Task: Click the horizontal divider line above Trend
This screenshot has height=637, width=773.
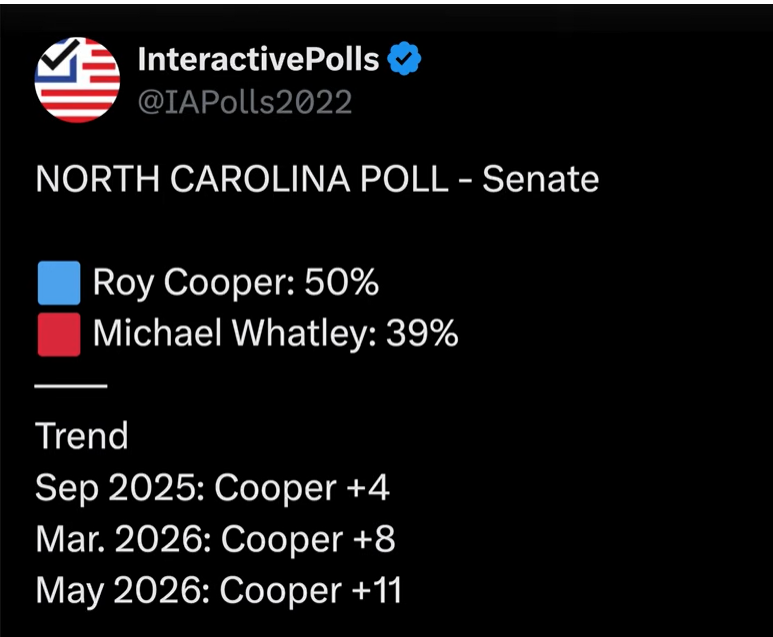Action: coord(71,386)
